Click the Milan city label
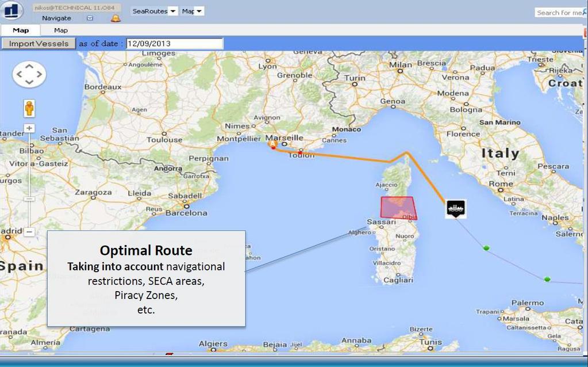 tap(401, 64)
